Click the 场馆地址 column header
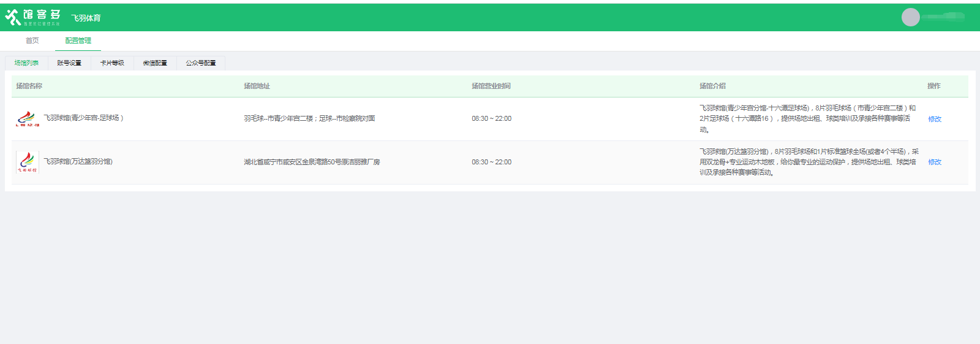980x344 pixels. click(x=257, y=86)
